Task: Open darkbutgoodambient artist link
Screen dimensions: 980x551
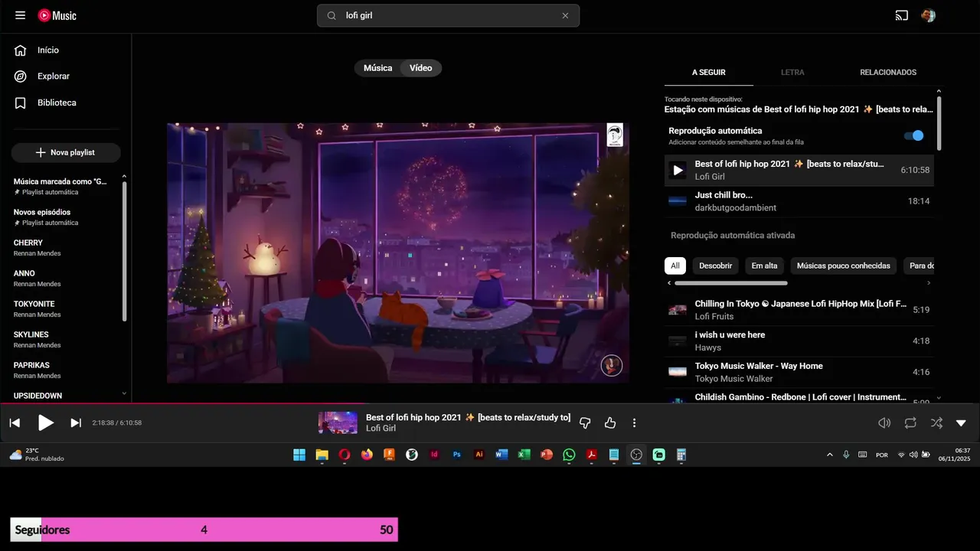Action: click(736, 208)
